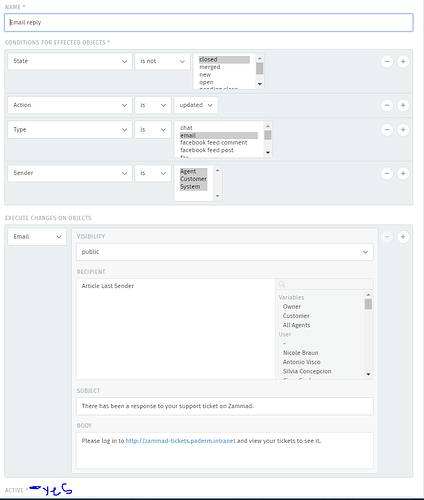Add a condition after the State row
Image resolution: width=424 pixels, height=500 pixels.
pyautogui.click(x=403, y=61)
